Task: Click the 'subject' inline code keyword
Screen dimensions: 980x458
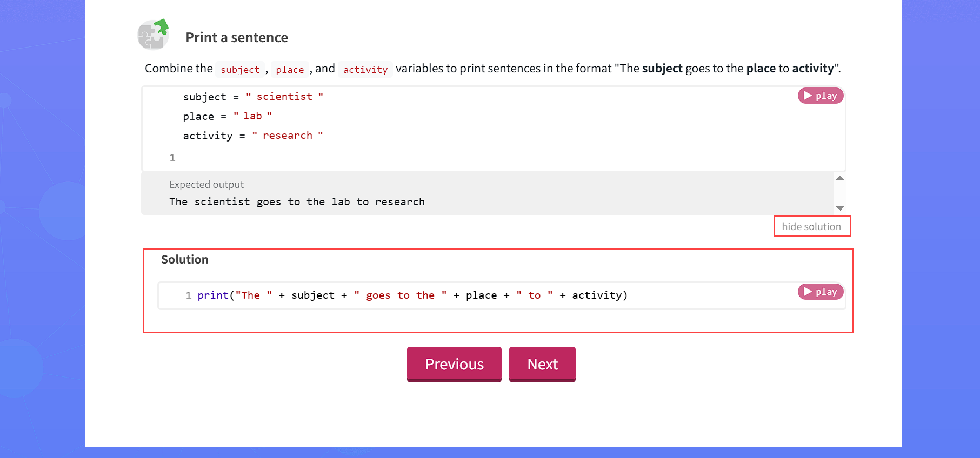Action: click(x=240, y=70)
